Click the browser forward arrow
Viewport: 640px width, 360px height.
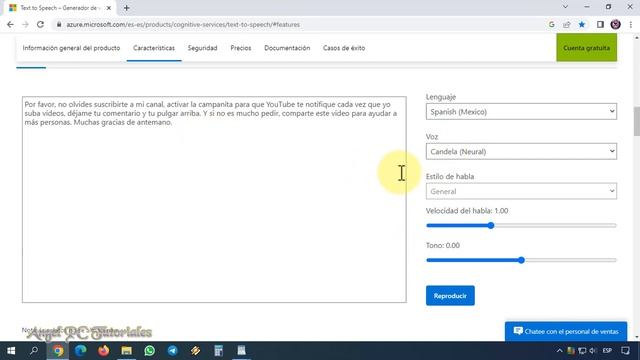[25, 24]
